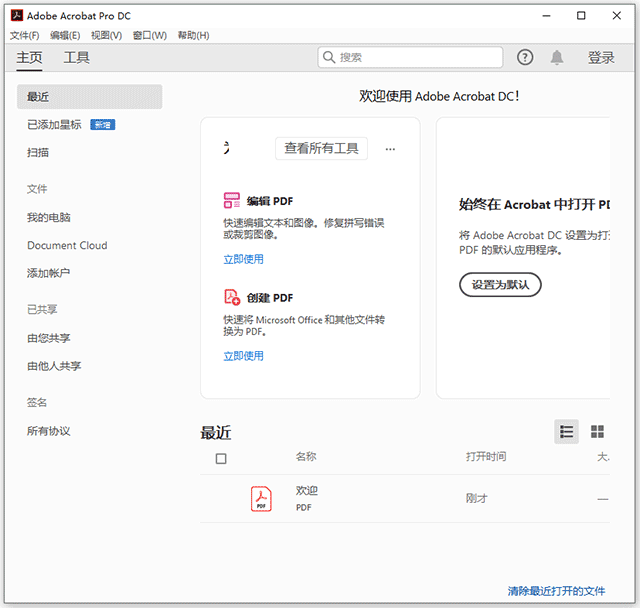The image size is (640, 608).
Task: Click the 登录 sign-in button
Action: [x=601, y=58]
